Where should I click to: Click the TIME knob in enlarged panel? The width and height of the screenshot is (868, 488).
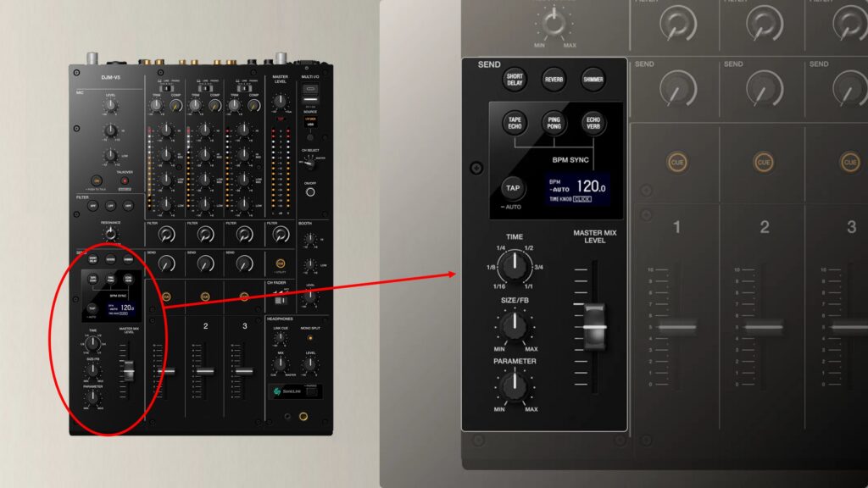click(515, 266)
